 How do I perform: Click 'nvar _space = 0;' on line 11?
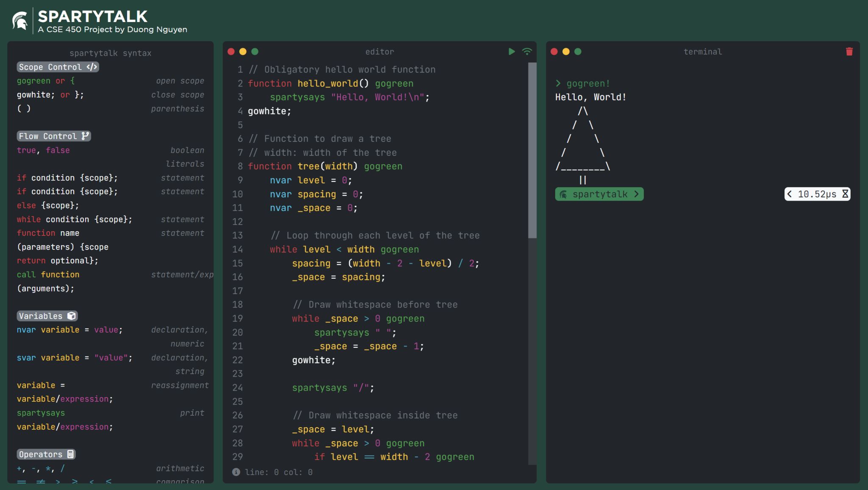point(314,208)
